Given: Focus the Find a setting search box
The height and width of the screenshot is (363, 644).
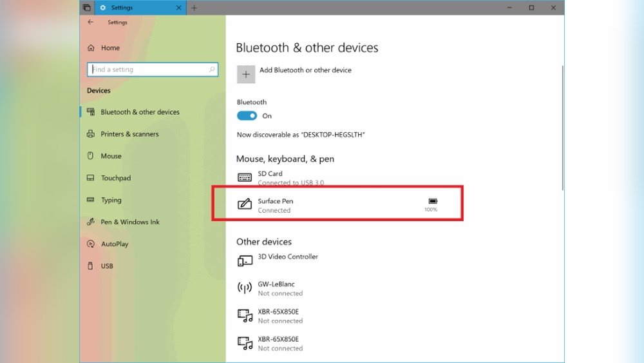Looking at the screenshot, I should 153,70.
